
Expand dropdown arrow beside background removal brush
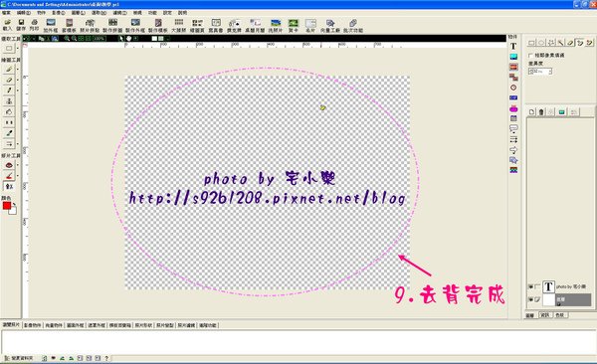17,176
